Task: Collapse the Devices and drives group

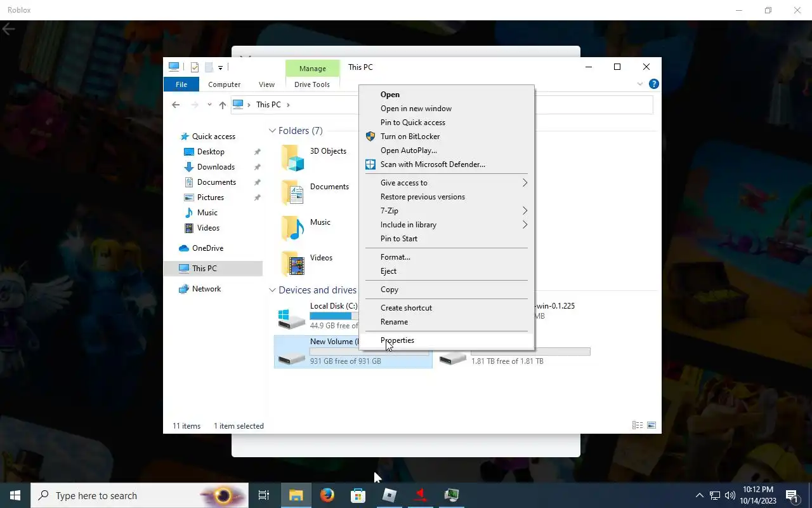Action: (272, 290)
